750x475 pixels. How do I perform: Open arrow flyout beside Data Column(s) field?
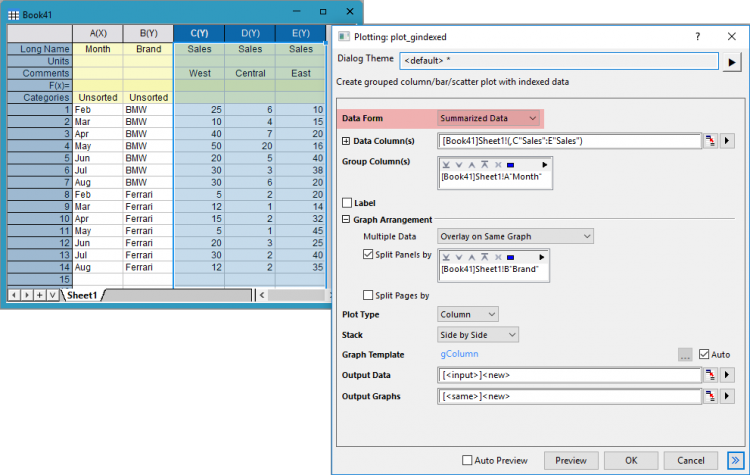tap(727, 141)
